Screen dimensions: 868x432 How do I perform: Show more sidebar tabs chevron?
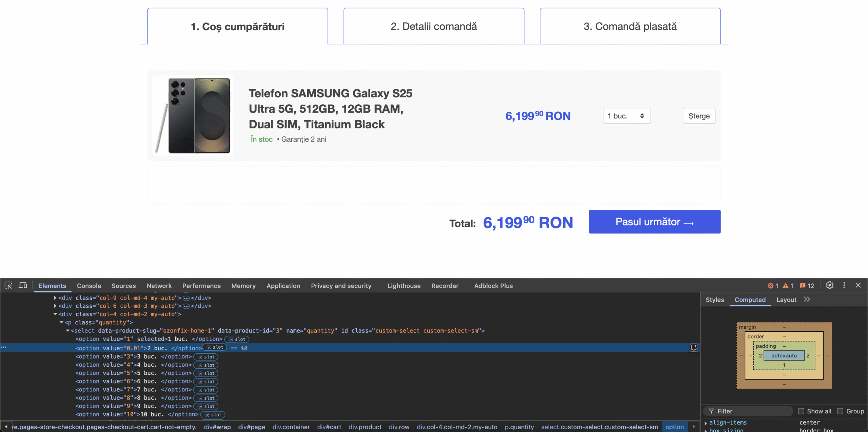807,300
